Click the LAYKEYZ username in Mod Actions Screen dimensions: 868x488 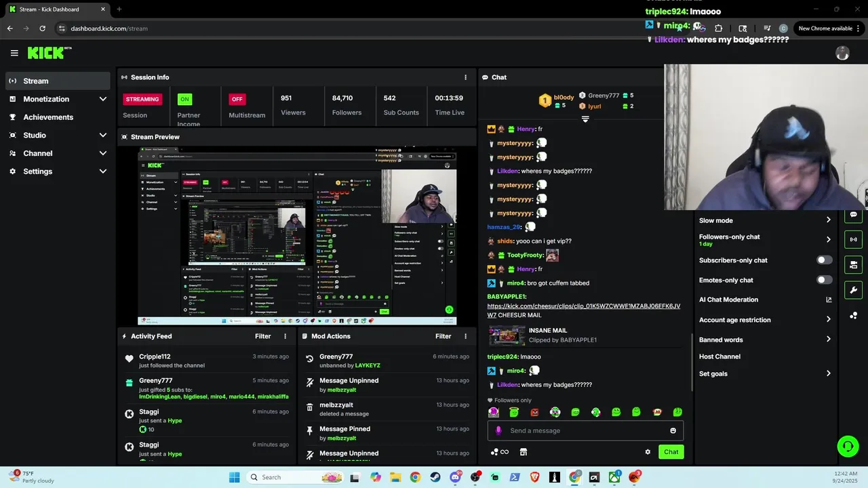[368, 365]
